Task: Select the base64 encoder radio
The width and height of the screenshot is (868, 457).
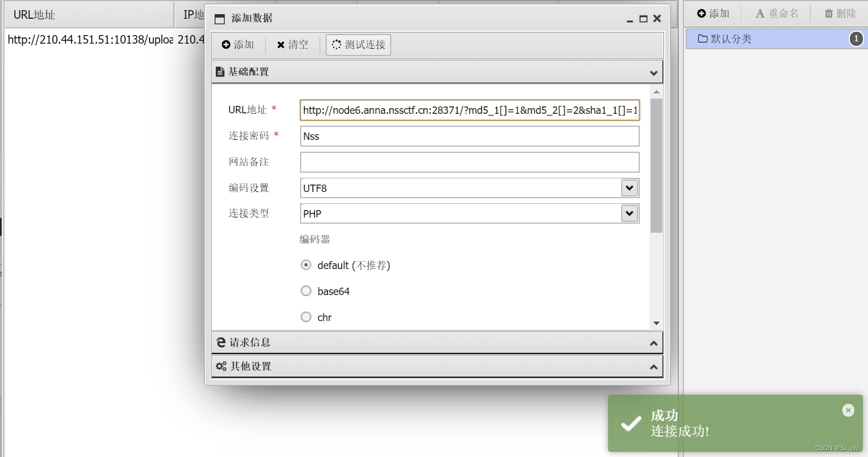Action: [x=306, y=291]
